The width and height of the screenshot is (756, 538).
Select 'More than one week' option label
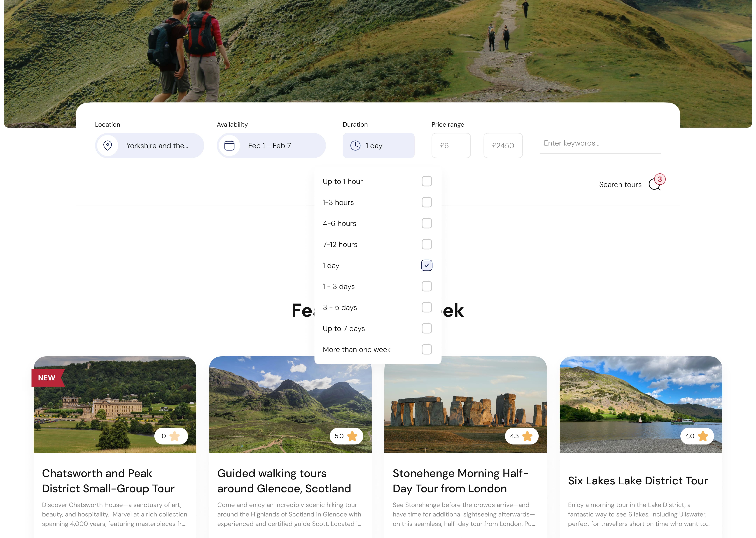tap(356, 350)
